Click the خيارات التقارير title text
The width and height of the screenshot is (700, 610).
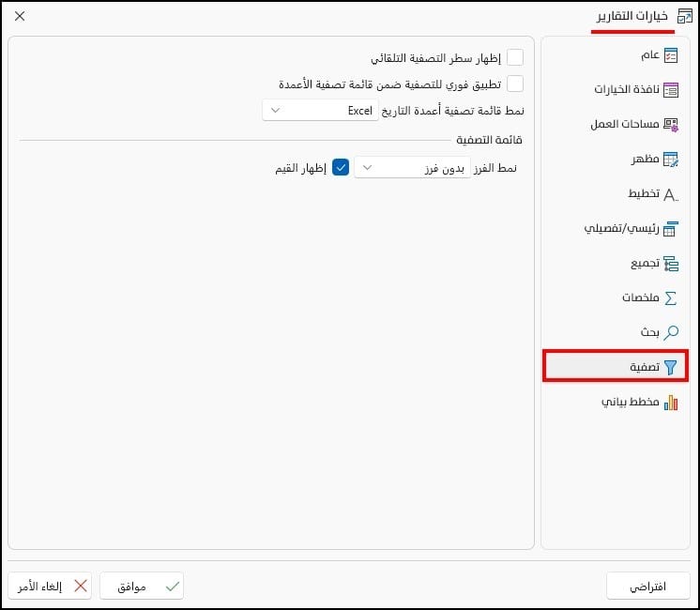click(x=632, y=16)
